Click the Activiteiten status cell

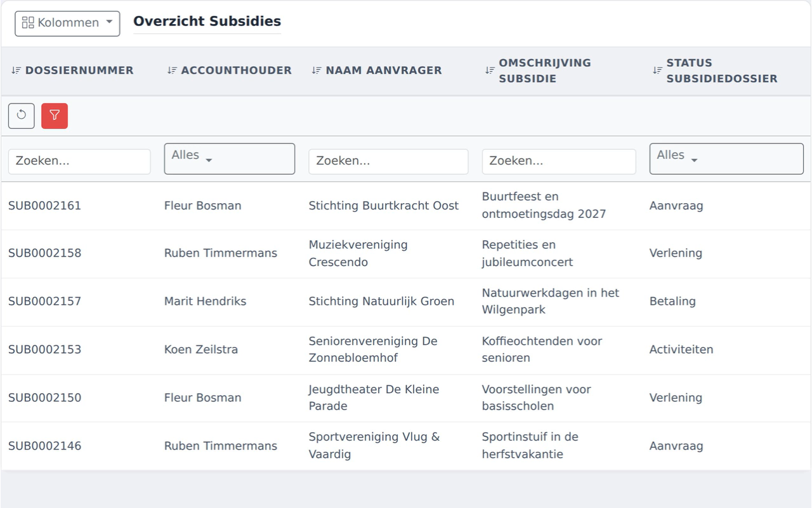pyautogui.click(x=681, y=350)
